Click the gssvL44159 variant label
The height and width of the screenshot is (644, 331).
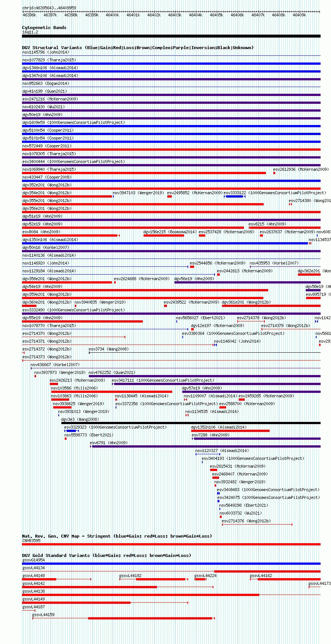43,615
